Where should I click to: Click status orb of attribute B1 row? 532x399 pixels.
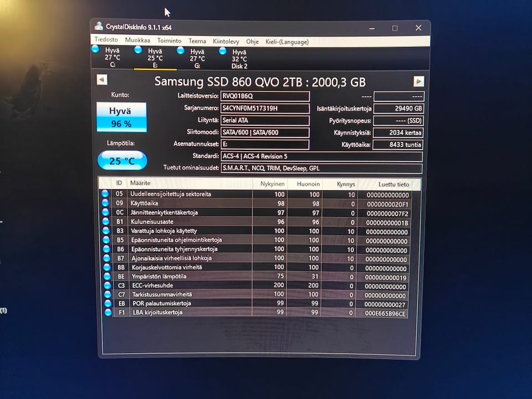pos(106,221)
